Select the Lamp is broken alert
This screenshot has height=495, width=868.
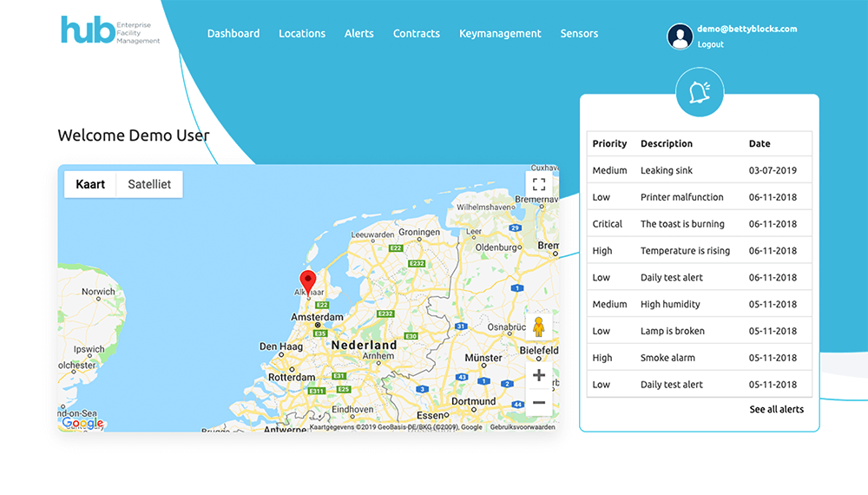coord(699,331)
